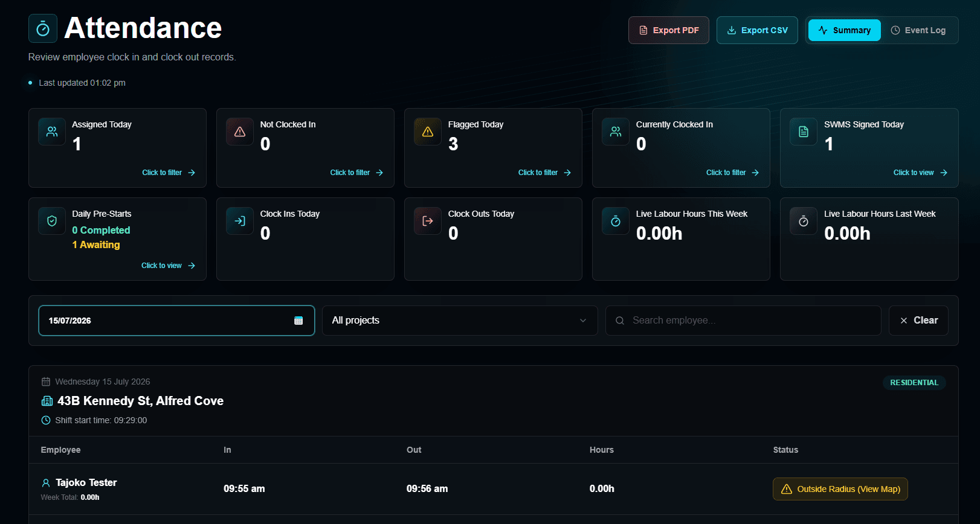
Task: Open the All projects dropdown
Action: (x=460, y=321)
